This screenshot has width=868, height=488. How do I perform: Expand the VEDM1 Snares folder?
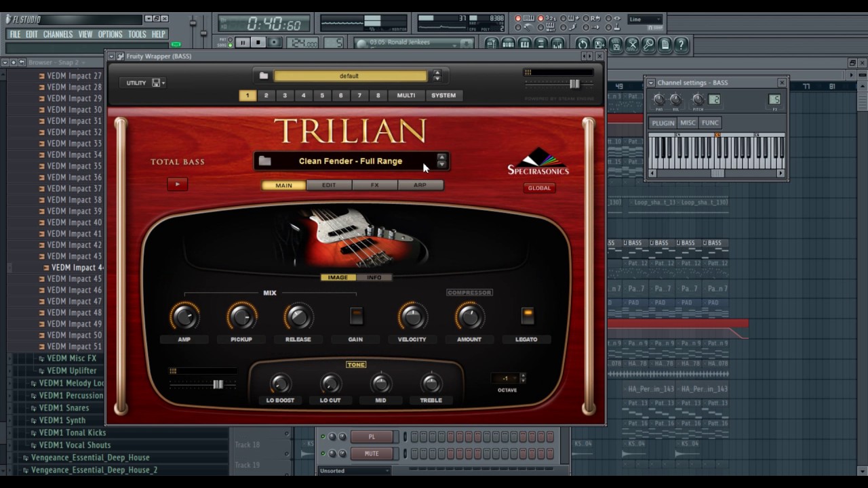(64, 408)
